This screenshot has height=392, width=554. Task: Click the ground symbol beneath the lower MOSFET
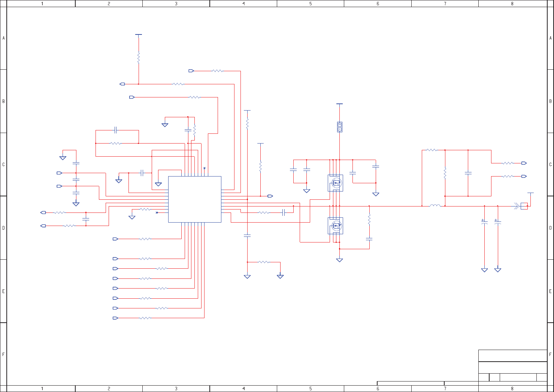339,260
